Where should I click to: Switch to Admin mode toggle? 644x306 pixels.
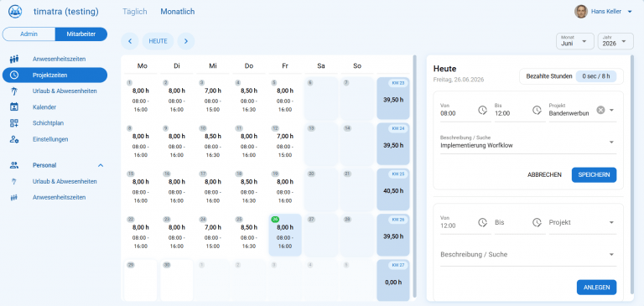[29, 34]
